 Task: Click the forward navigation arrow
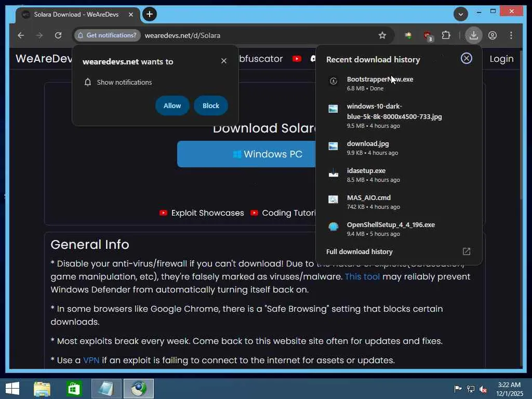click(x=39, y=35)
